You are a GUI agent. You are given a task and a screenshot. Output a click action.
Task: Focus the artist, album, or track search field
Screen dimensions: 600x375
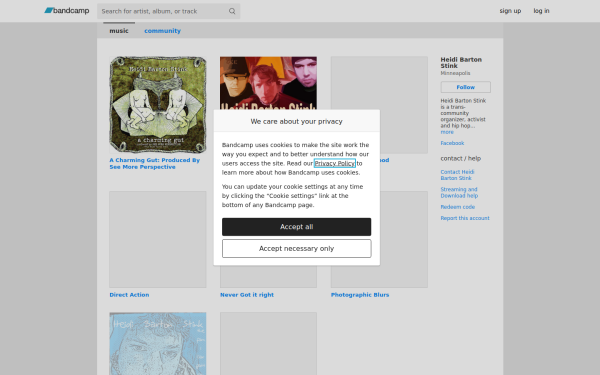tap(168, 11)
